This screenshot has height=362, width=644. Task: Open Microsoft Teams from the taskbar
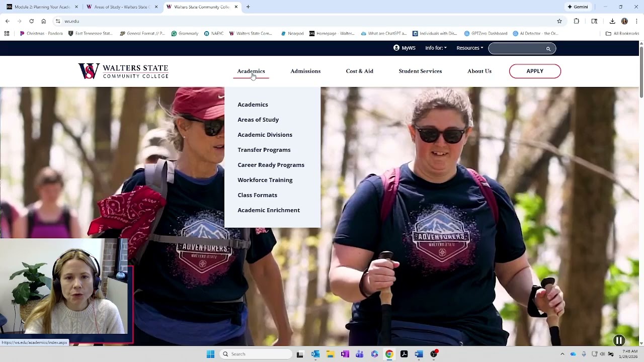click(359, 354)
